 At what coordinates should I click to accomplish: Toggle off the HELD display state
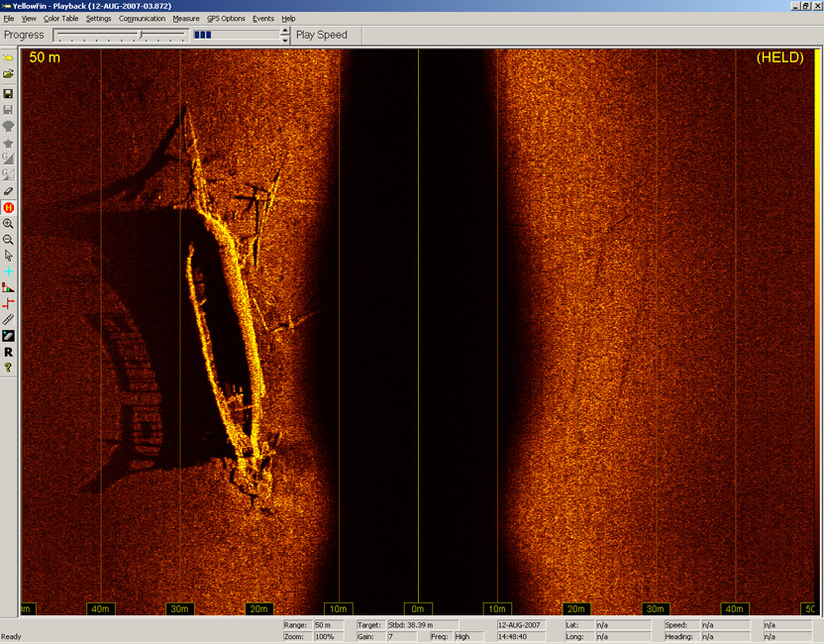pyautogui.click(x=781, y=57)
